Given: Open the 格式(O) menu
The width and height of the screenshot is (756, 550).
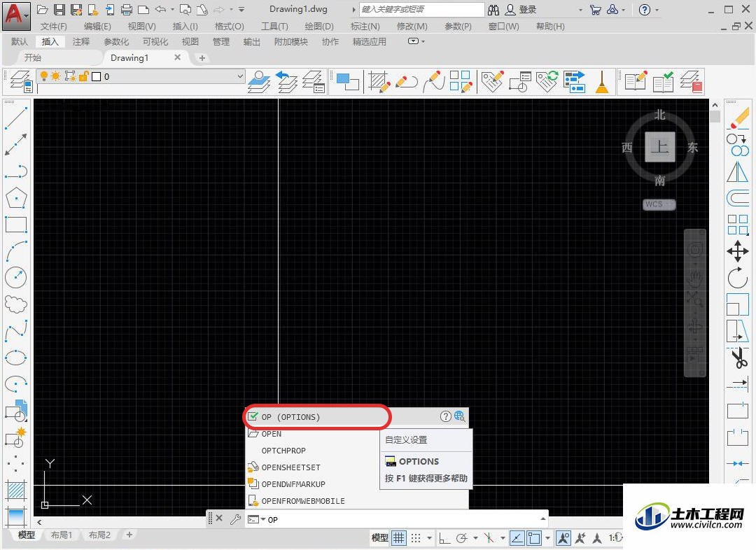Looking at the screenshot, I should (x=230, y=27).
